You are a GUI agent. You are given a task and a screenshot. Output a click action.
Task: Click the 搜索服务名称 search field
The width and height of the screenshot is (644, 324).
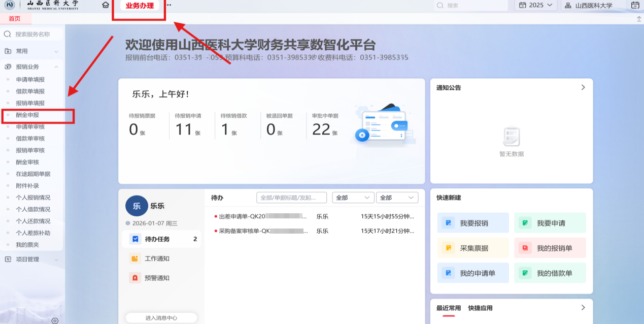coord(36,34)
